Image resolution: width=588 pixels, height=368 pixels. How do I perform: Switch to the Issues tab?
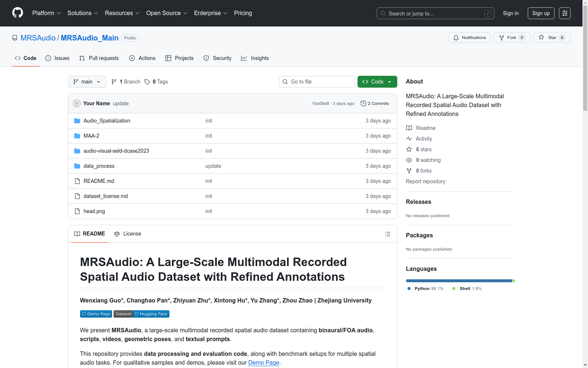tap(57, 58)
